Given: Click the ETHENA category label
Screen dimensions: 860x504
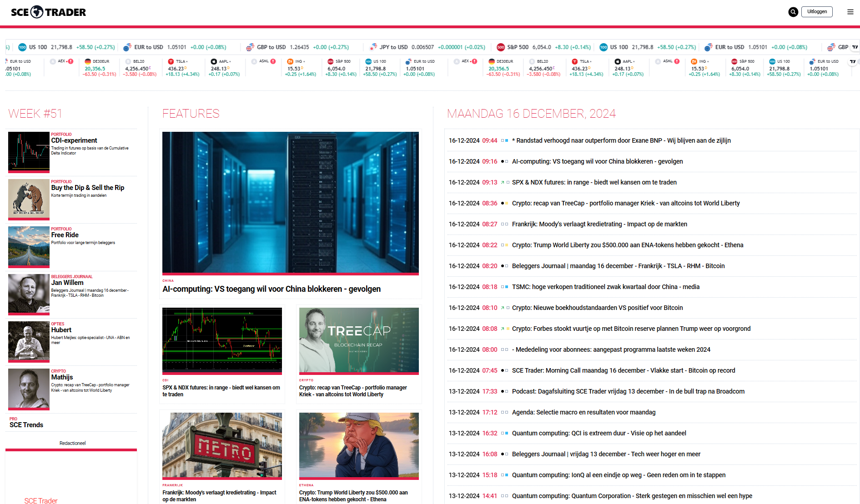Looking at the screenshot, I should 307,485.
